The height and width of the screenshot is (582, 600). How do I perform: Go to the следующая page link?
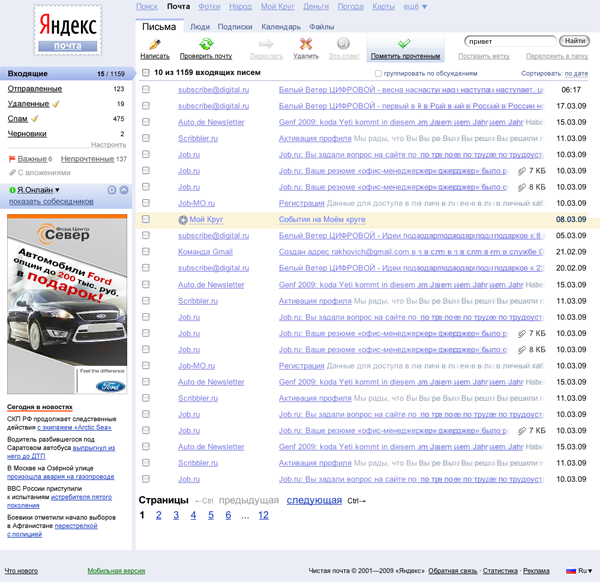point(314,500)
